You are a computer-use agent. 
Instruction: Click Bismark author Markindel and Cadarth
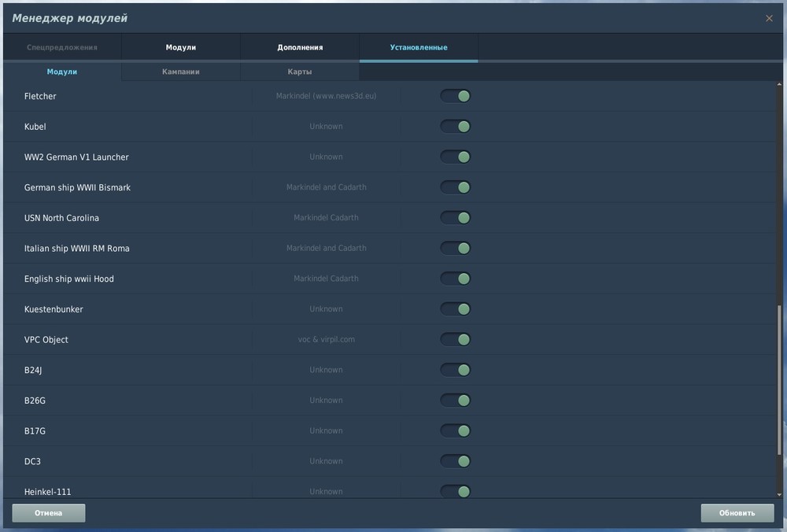click(327, 187)
